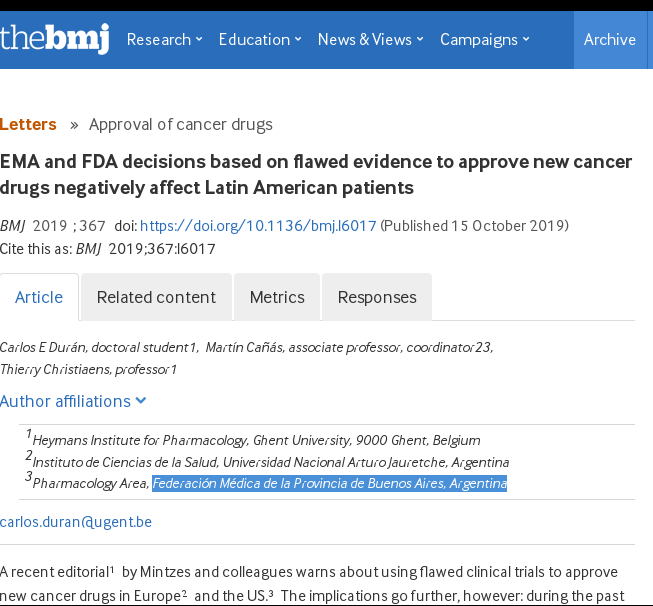Viewport: 653px width, 606px height.
Task: Open the News & Views menu
Action: 370,40
